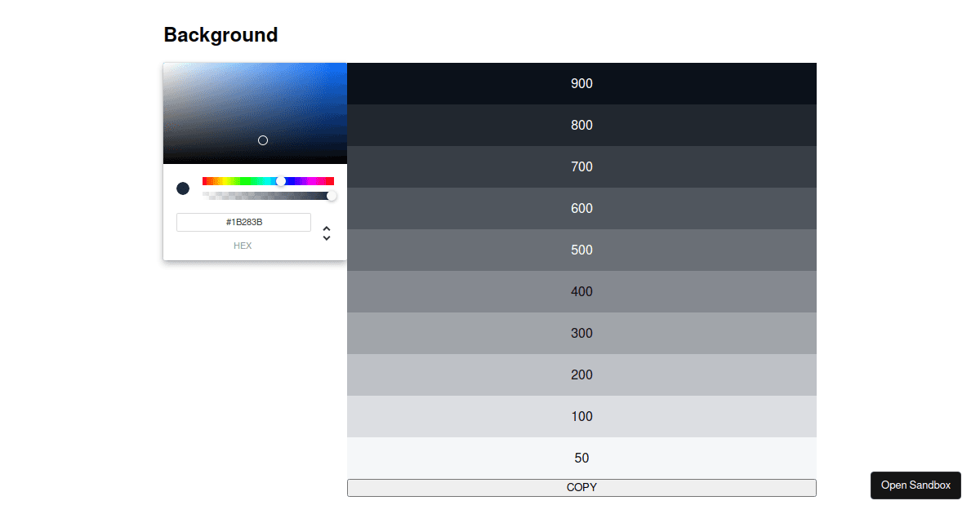Click the hue slider handle
The image size is (980, 514).
pos(281,181)
